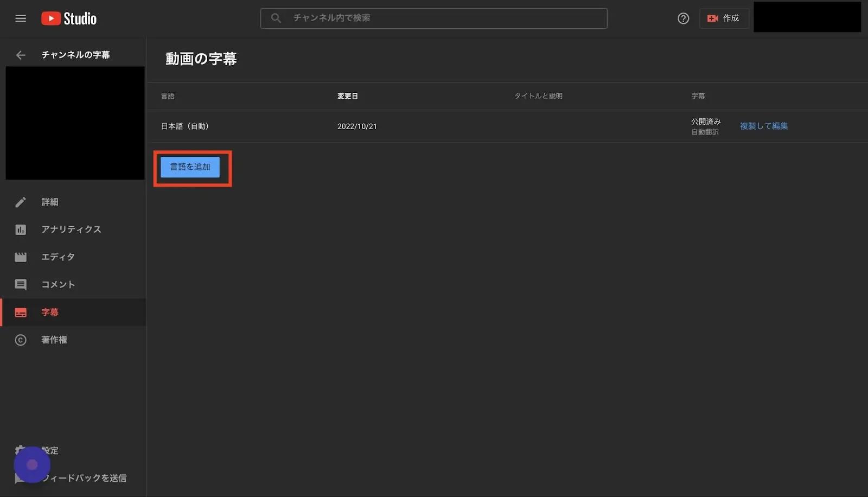Open the 詳細 menu item
Image resolution: width=868 pixels, height=497 pixels.
tap(73, 202)
